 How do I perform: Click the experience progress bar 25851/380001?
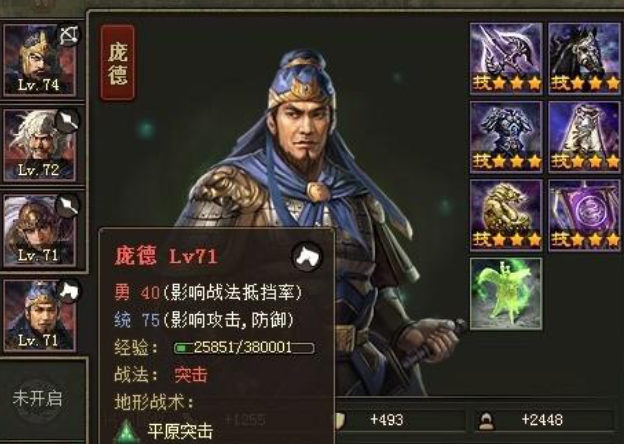tap(244, 348)
